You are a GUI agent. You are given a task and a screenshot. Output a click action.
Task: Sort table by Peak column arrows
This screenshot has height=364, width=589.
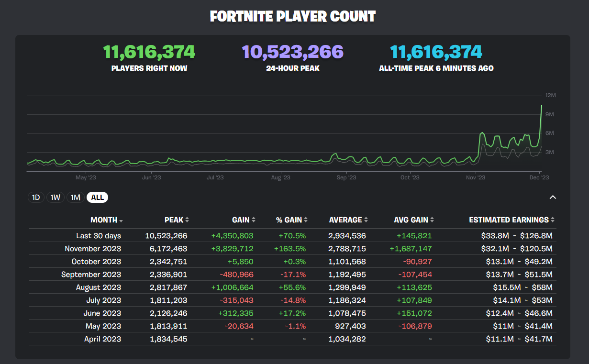coord(187,220)
